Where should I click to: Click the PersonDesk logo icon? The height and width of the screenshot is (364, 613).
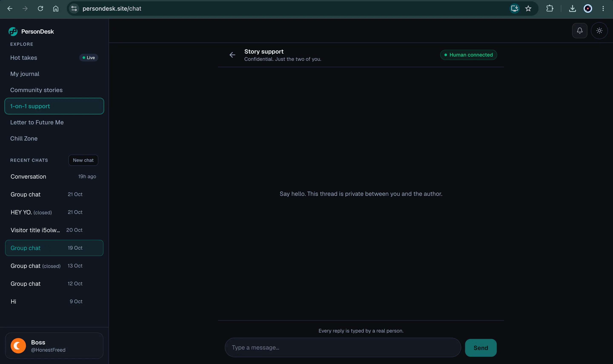coord(13,31)
